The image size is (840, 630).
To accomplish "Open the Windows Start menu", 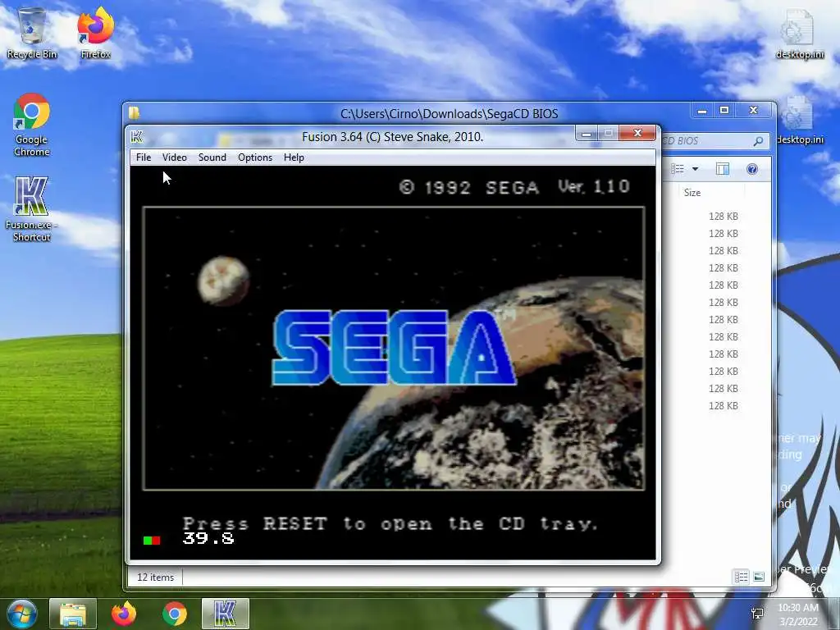I will (22, 614).
